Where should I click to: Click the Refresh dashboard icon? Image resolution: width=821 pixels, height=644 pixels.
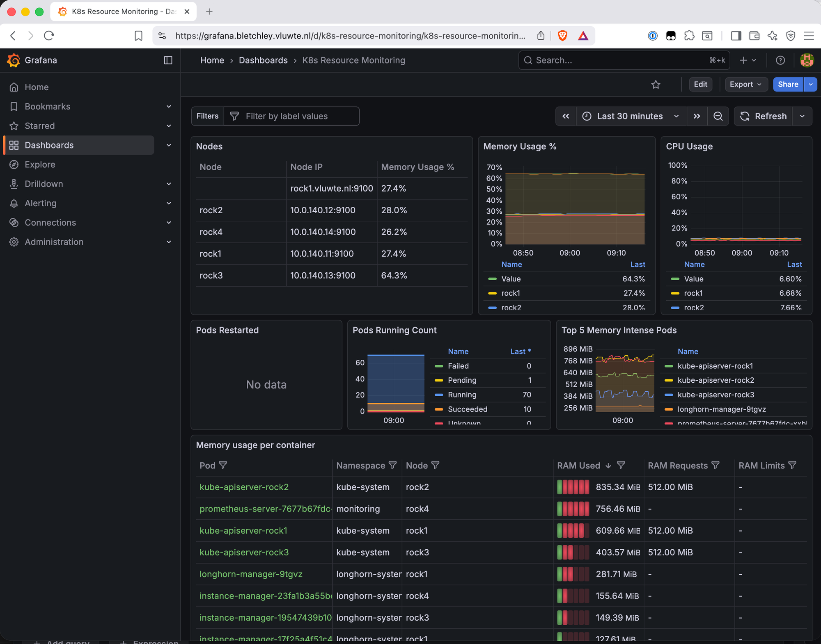click(744, 116)
